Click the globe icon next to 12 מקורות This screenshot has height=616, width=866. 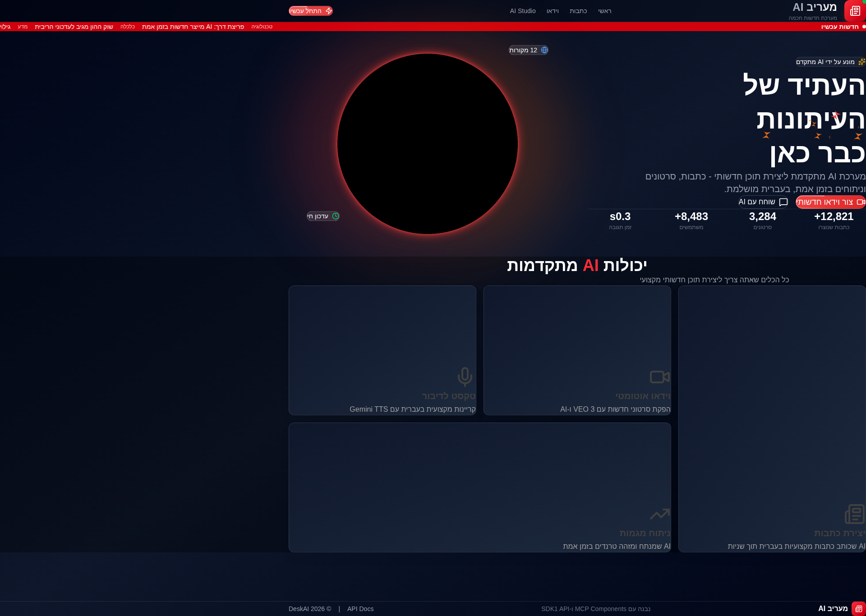tap(544, 50)
